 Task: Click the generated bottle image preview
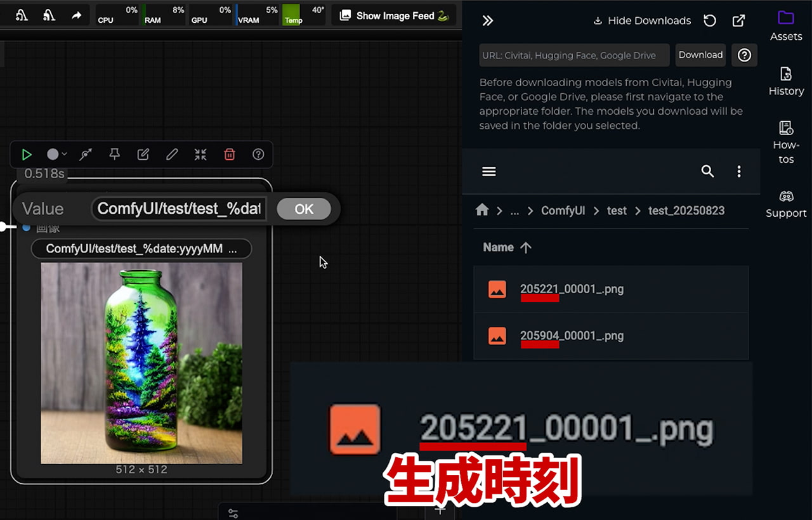tap(141, 363)
